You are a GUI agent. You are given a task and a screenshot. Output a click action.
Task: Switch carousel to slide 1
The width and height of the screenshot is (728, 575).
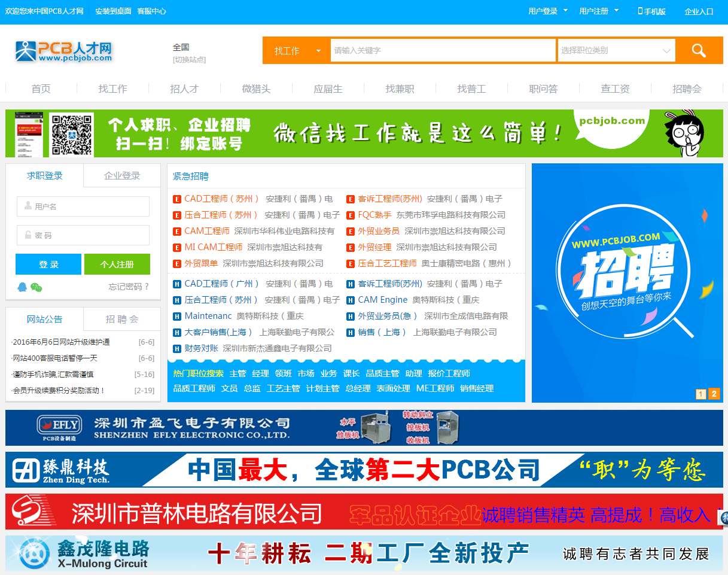701,394
